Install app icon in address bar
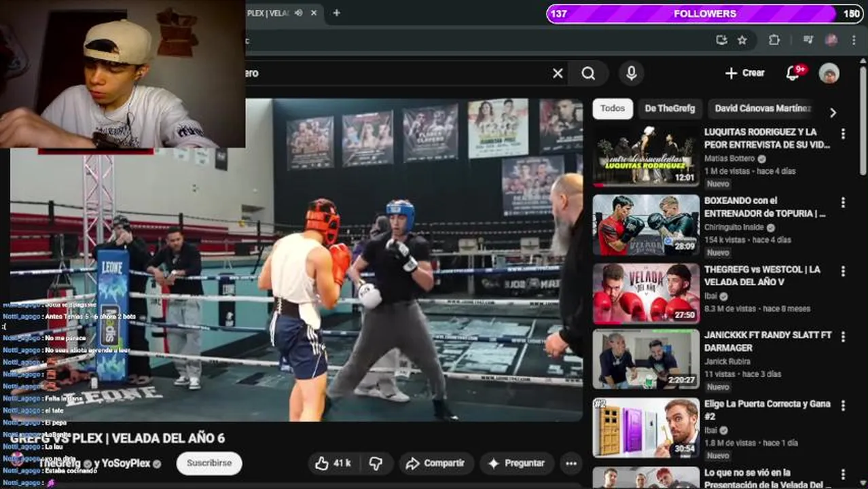The height and width of the screenshot is (489, 868). pyautogui.click(x=721, y=40)
